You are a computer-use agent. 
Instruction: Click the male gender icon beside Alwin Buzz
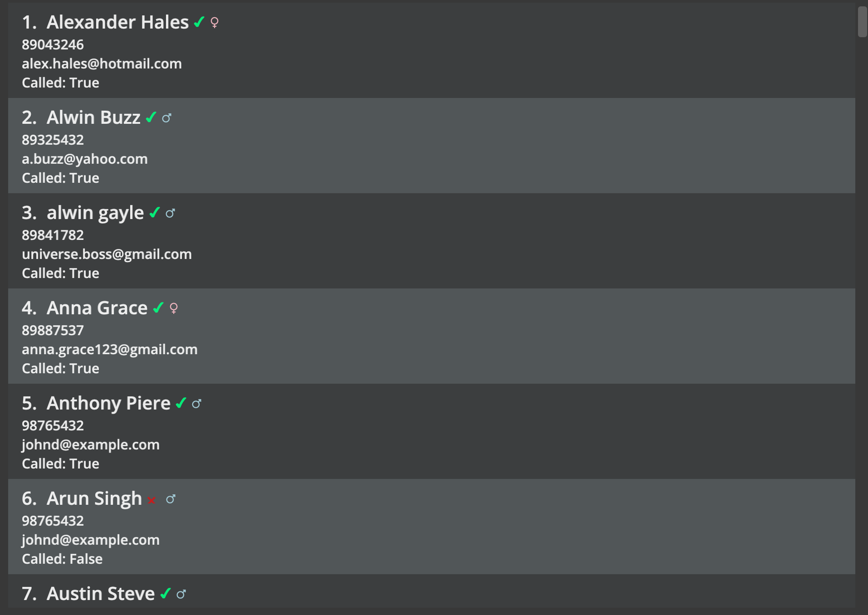click(x=166, y=118)
